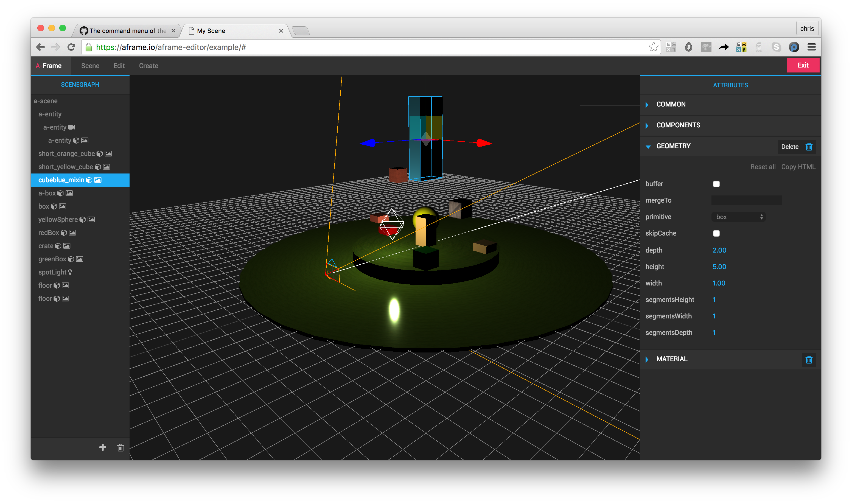Open the Create menu
Image resolution: width=852 pixels, height=504 pixels.
148,66
